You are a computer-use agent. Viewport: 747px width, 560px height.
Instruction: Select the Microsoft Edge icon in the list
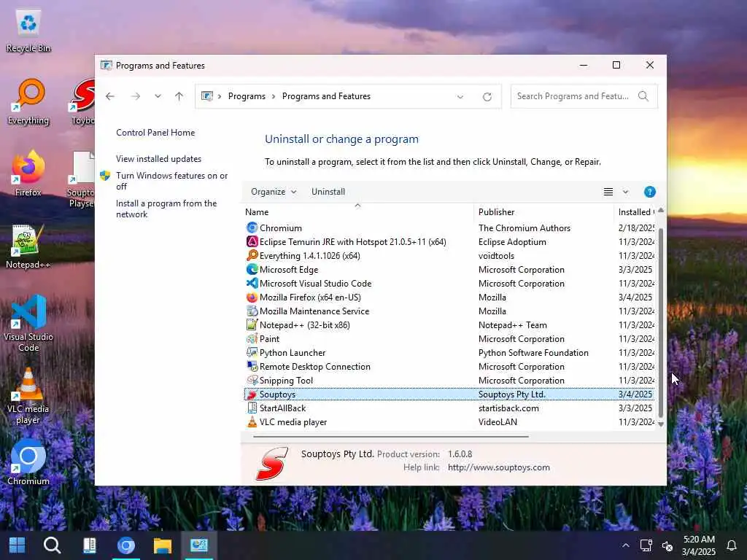[x=252, y=270]
